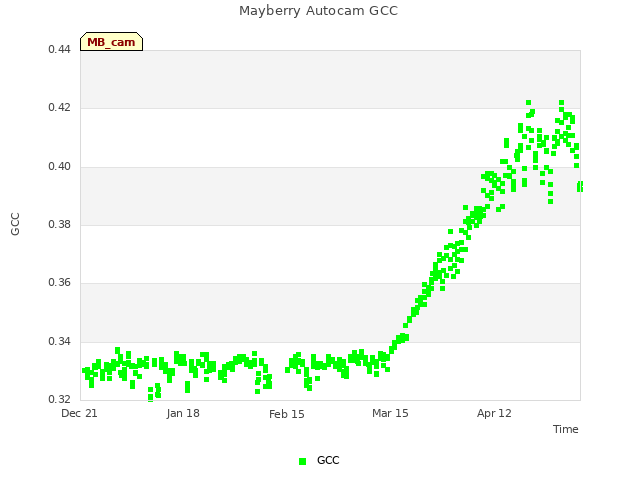The width and height of the screenshot is (640, 480).
Task: Click the y-axis value 0.36
Action: (60, 282)
